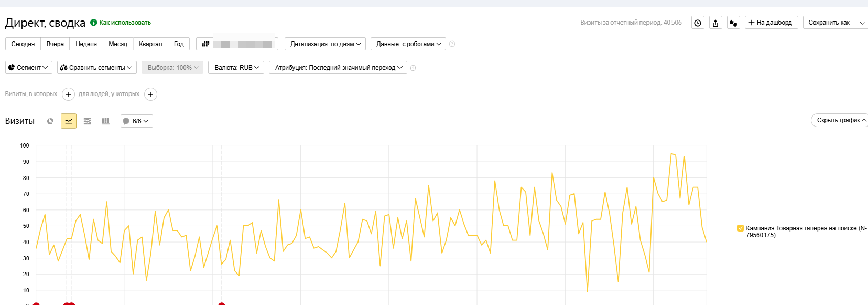The width and height of the screenshot is (868, 305).
Task: Open the calendar date range picker
Action: click(237, 44)
